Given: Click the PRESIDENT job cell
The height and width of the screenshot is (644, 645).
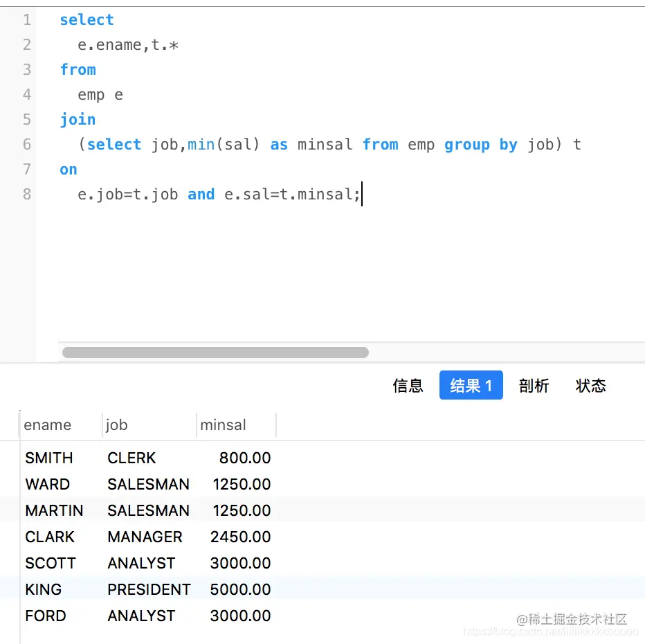Looking at the screenshot, I should click(x=149, y=590).
